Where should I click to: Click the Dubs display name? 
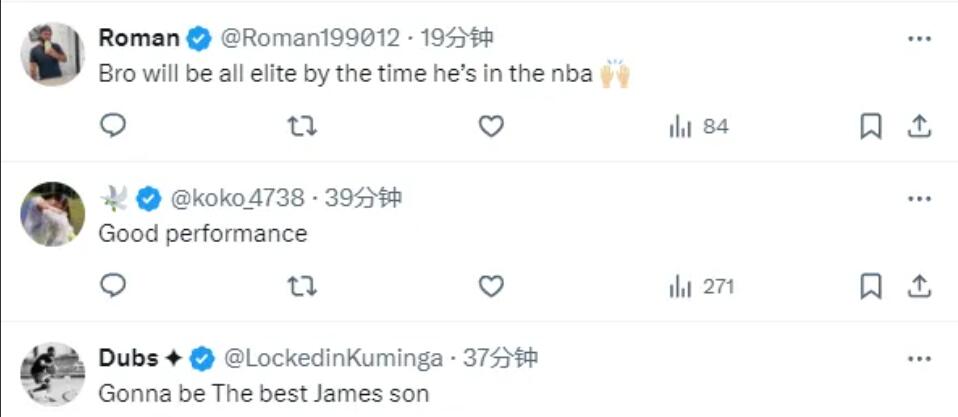[131, 358]
